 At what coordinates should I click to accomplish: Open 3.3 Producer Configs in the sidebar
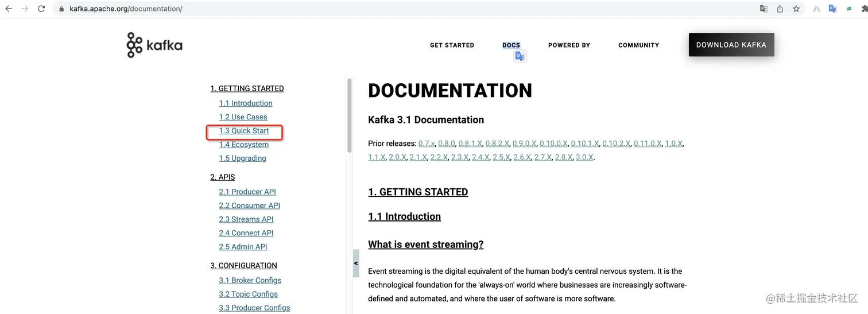254,308
